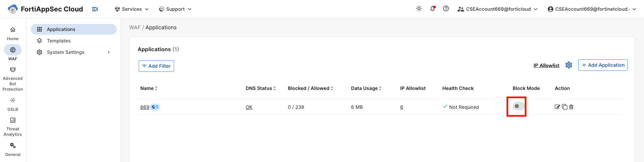Open table settings gear beside IP Allowlist

(x=569, y=65)
